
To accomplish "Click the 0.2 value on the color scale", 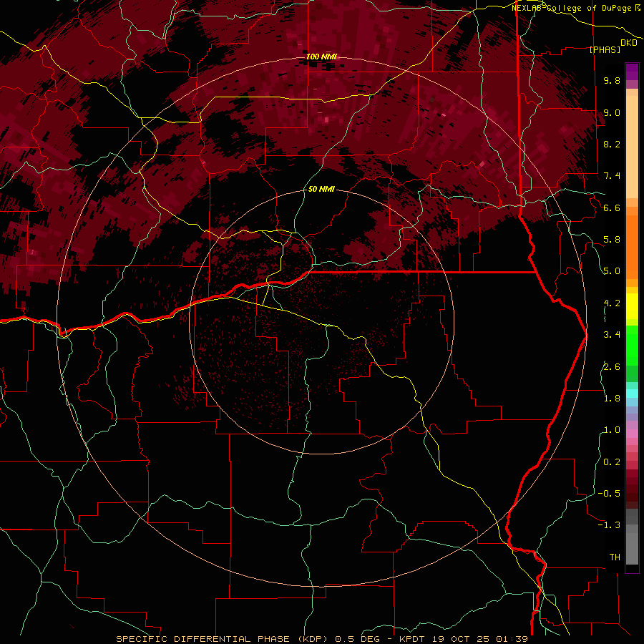I will pos(612,462).
